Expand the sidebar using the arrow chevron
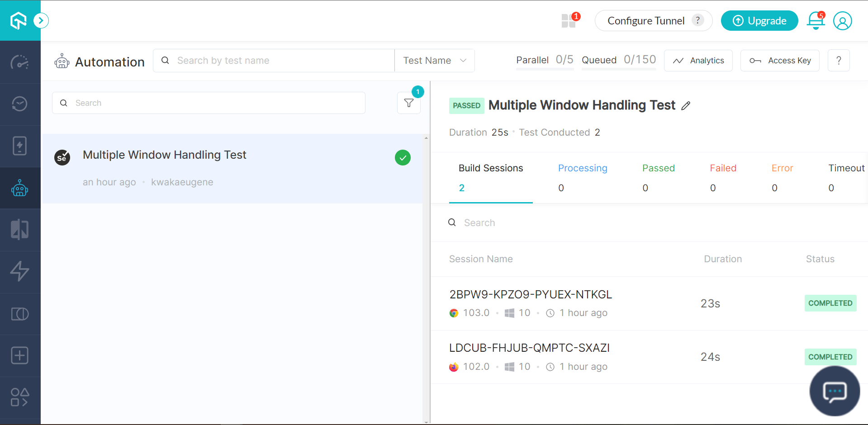This screenshot has height=425, width=868. pos(41,20)
